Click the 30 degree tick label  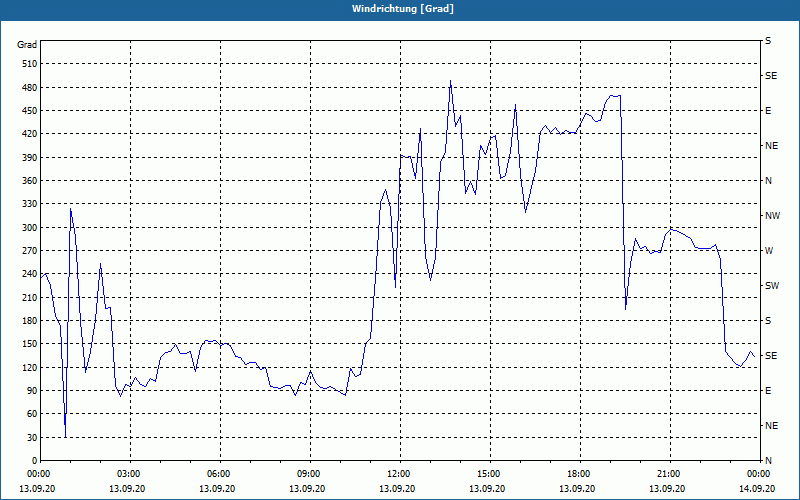click(x=33, y=437)
